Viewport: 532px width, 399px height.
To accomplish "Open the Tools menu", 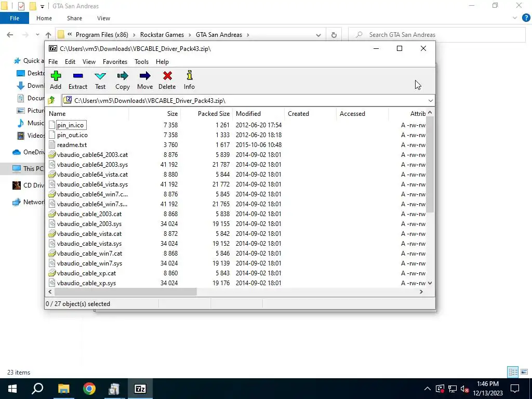I will pyautogui.click(x=141, y=62).
